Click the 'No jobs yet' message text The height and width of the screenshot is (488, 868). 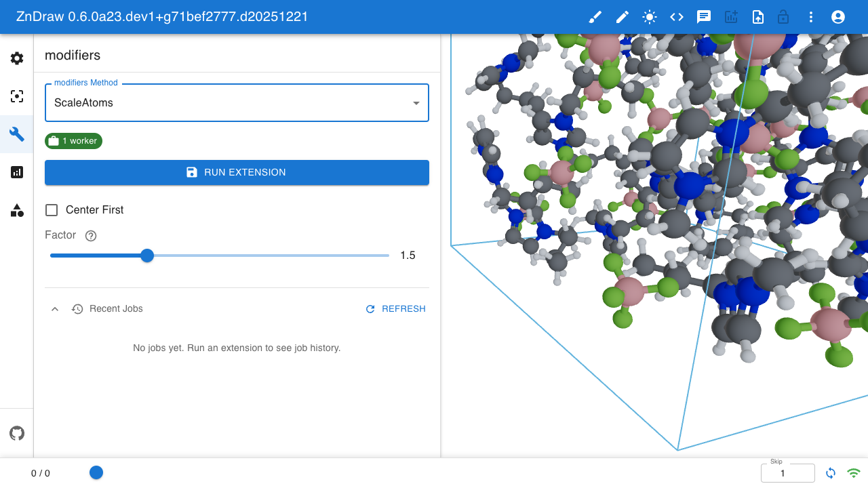tap(237, 348)
